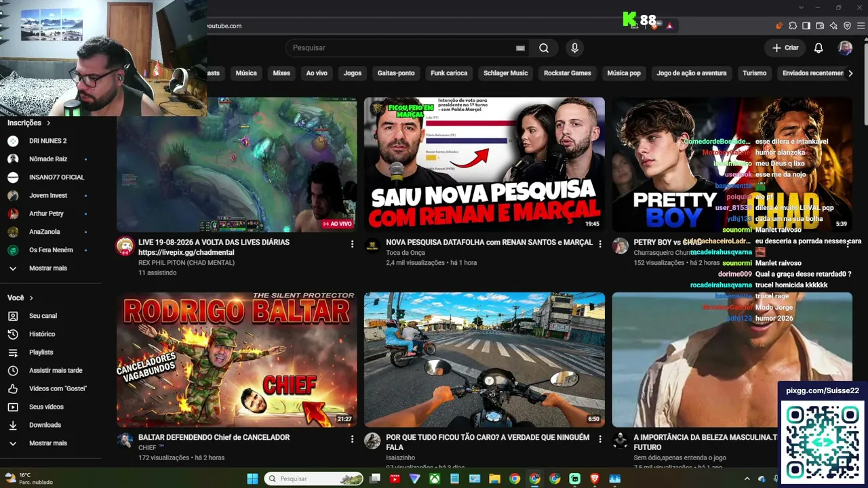The height and width of the screenshot is (488, 868).
Task: Open the account avatar menu
Action: 845,48
